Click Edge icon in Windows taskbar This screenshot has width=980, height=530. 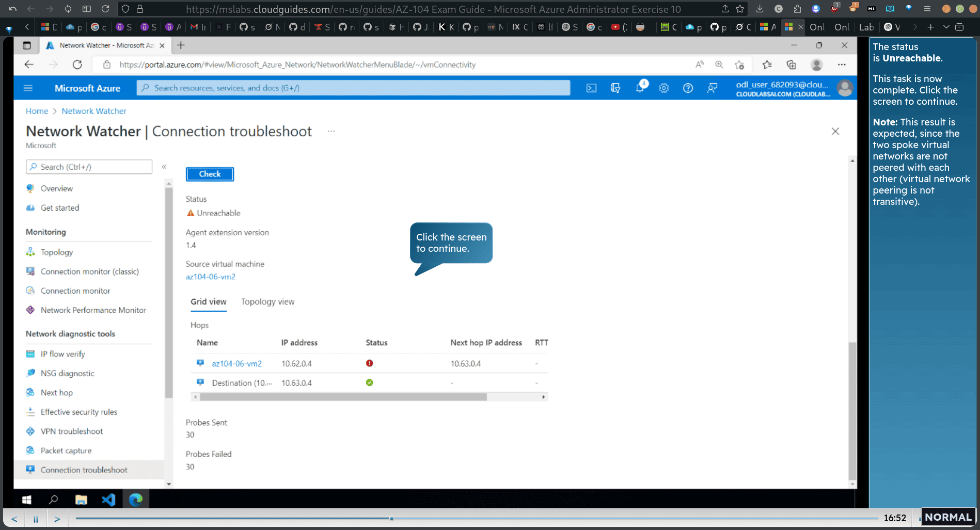tap(136, 500)
